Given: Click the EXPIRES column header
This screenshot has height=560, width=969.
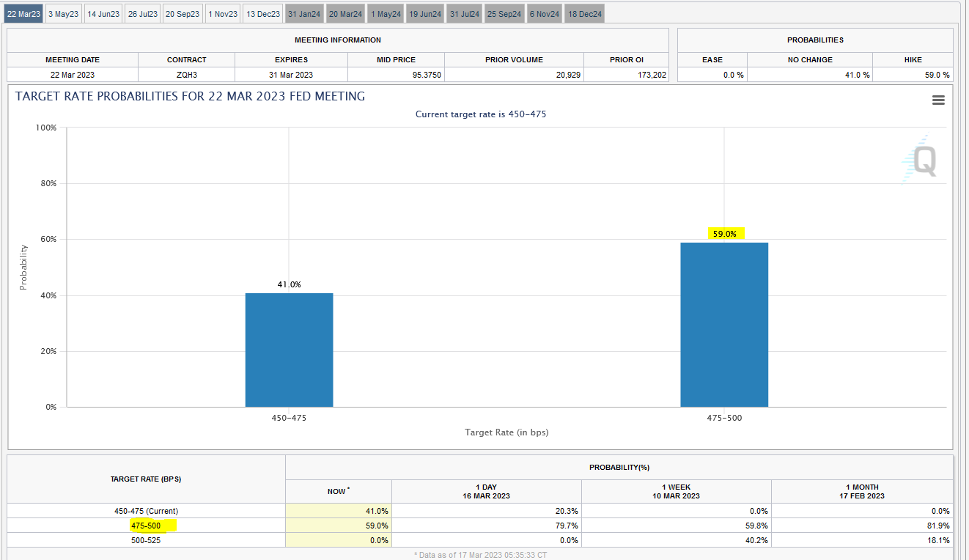Looking at the screenshot, I should (x=292, y=59).
